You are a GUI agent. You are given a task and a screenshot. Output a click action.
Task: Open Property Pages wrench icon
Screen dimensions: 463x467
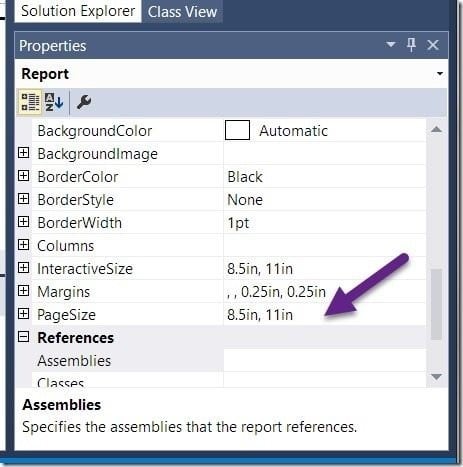(x=84, y=102)
